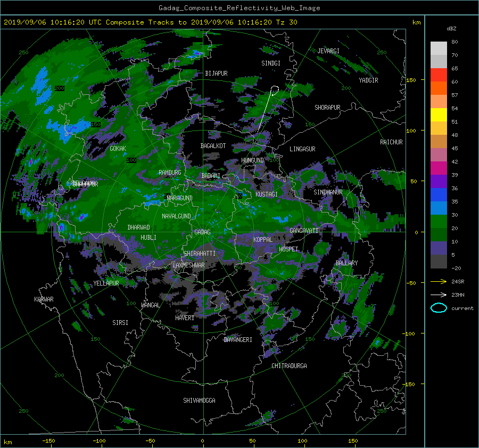
Task: Click the SHIRAHATTI city label
Action: [x=200, y=254]
